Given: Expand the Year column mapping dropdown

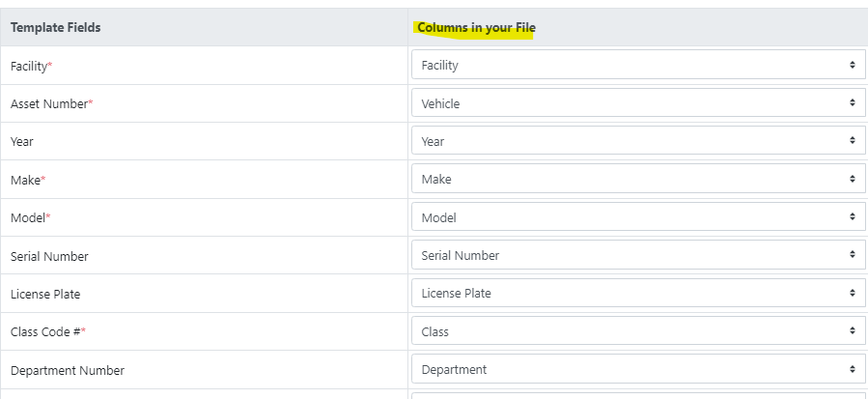Looking at the screenshot, I should [637, 141].
